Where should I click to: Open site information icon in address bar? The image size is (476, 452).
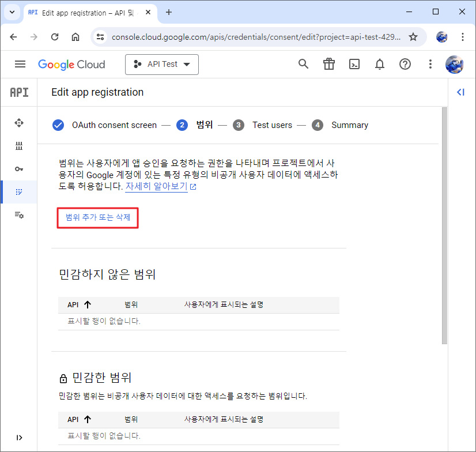100,37
